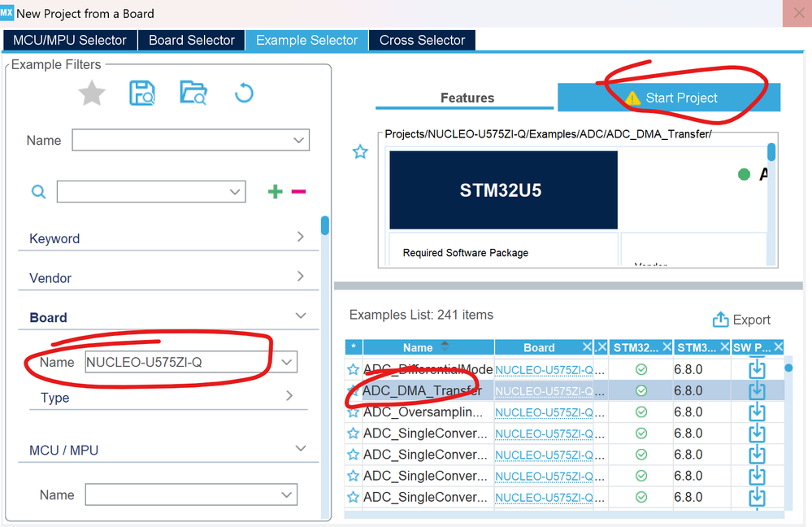The image size is (812, 527).
Task: Open the Cross Selector tab
Action: coord(422,41)
